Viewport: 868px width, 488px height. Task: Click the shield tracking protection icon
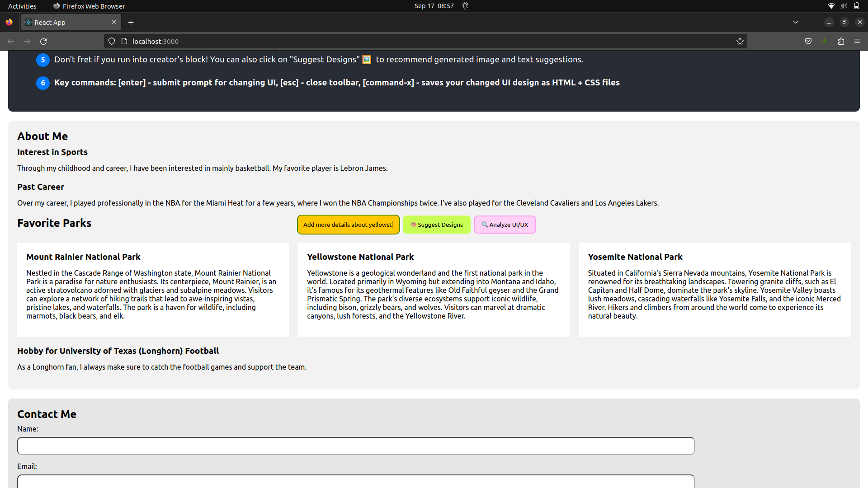[112, 41]
